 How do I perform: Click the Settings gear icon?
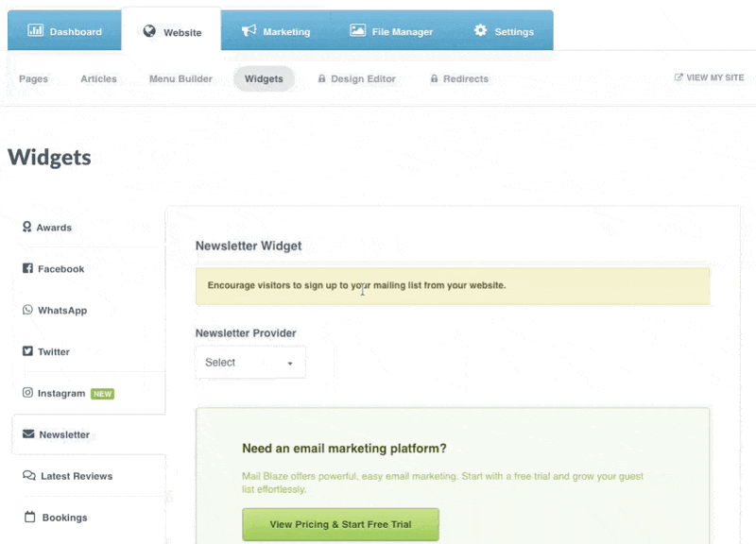(x=480, y=31)
